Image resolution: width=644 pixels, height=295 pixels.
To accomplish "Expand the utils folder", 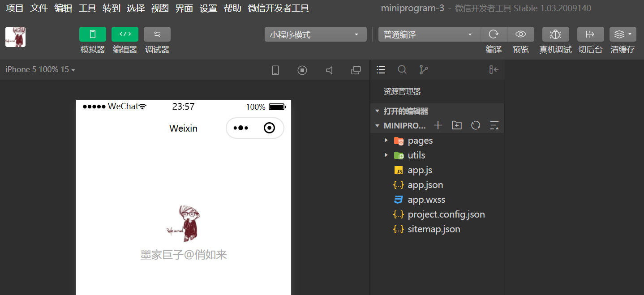I will tap(437, 155).
